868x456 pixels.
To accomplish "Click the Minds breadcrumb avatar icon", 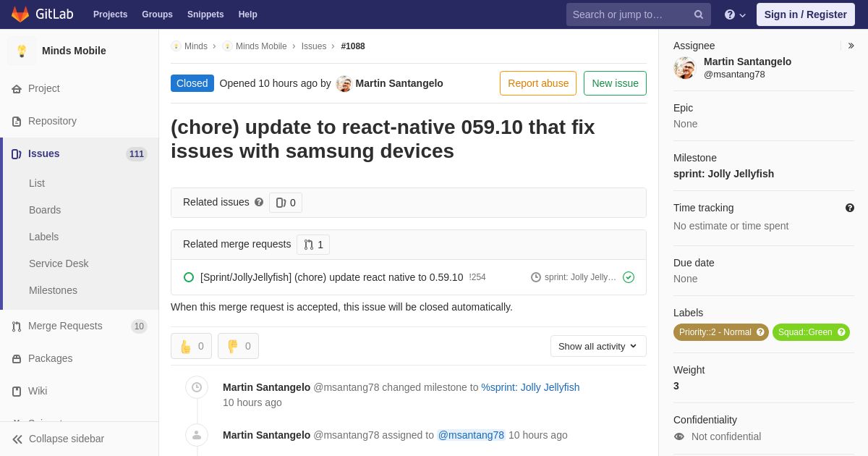I will (176, 46).
